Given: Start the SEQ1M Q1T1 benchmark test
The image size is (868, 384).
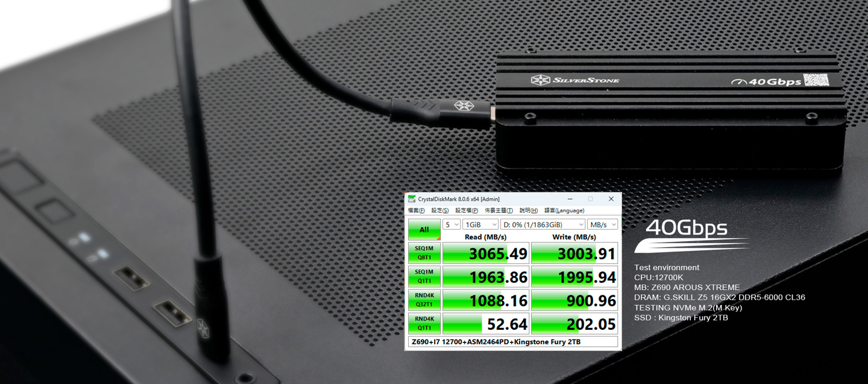Looking at the screenshot, I should 424,276.
